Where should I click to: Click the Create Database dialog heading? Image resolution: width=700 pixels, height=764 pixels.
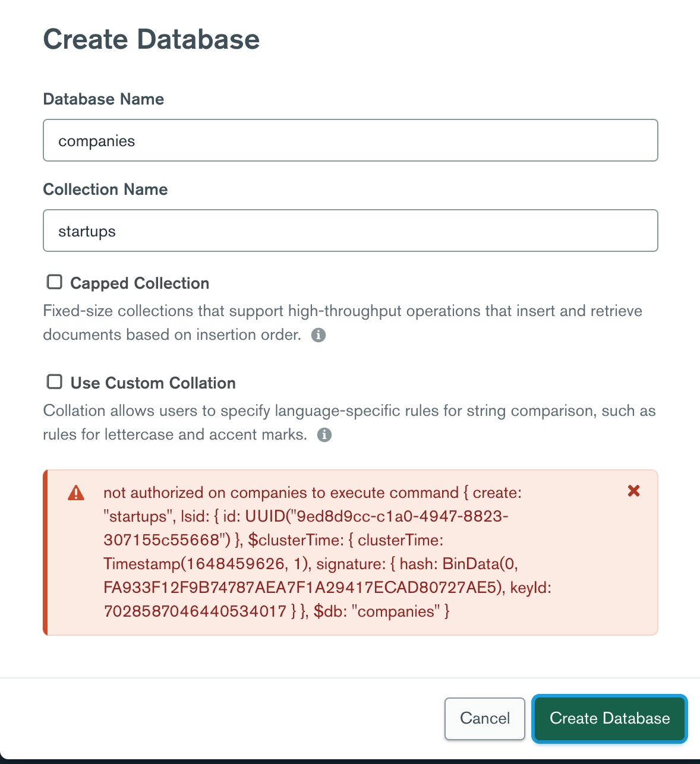coord(152,40)
